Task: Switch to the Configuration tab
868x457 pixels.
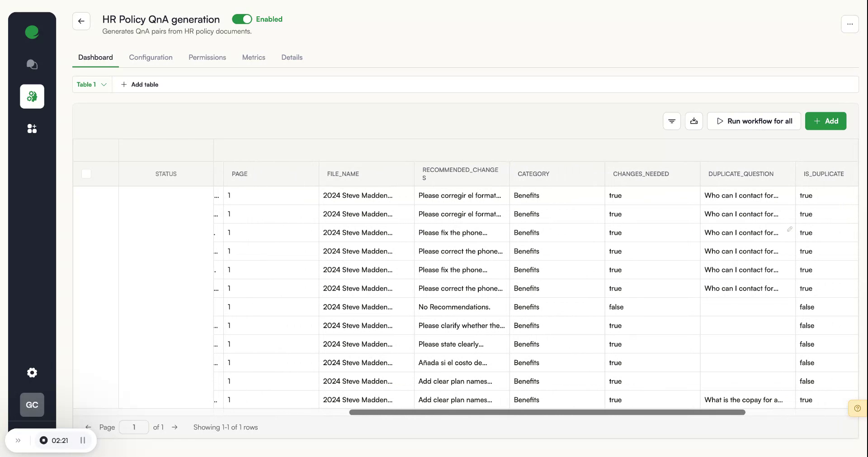Action: (151, 57)
